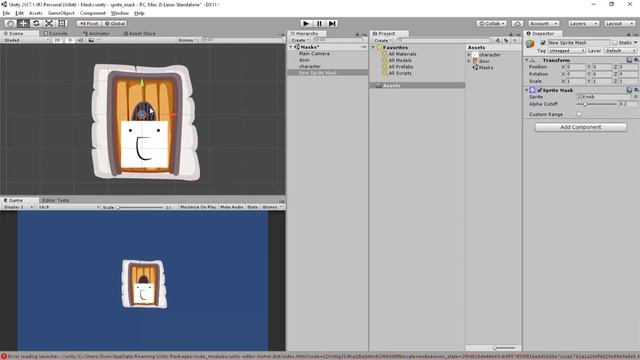Select the Rotate tool in the toolbar

pyautogui.click(x=36, y=24)
